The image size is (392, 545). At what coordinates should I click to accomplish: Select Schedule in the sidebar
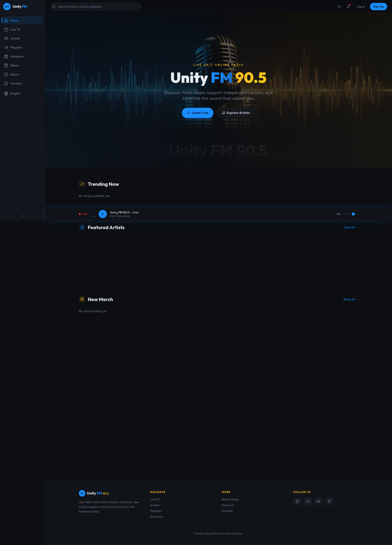pos(22,56)
